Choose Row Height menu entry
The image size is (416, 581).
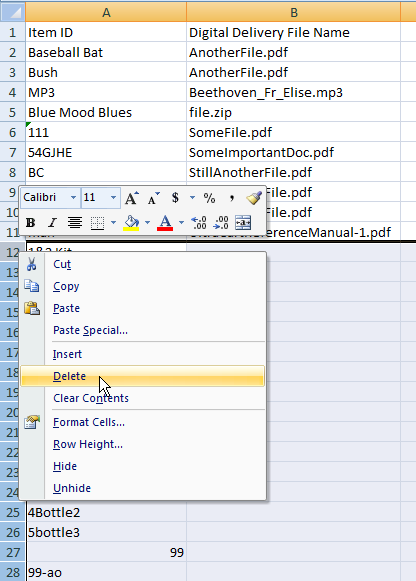point(143,444)
